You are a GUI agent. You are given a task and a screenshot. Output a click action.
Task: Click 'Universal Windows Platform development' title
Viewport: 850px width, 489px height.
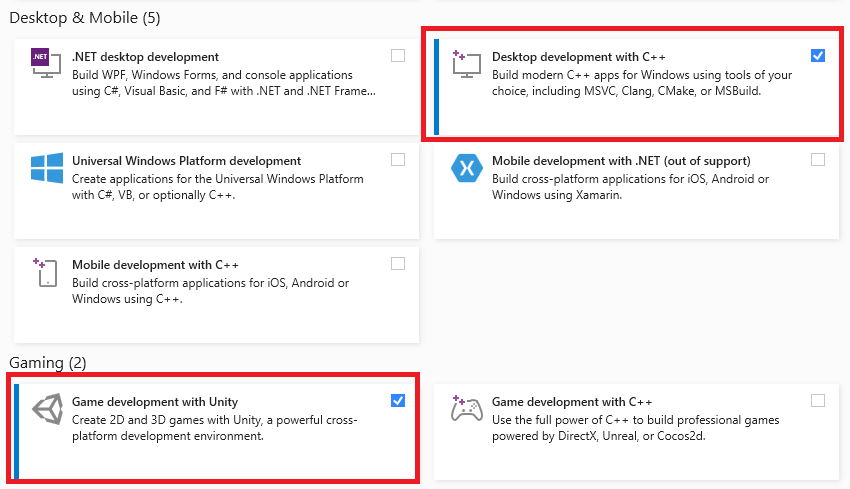(186, 161)
